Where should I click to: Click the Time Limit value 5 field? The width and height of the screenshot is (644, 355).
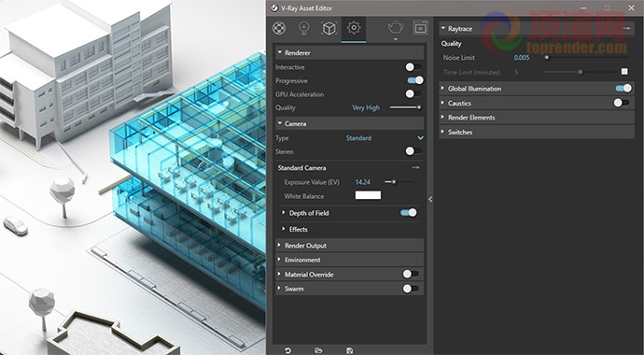coord(516,72)
